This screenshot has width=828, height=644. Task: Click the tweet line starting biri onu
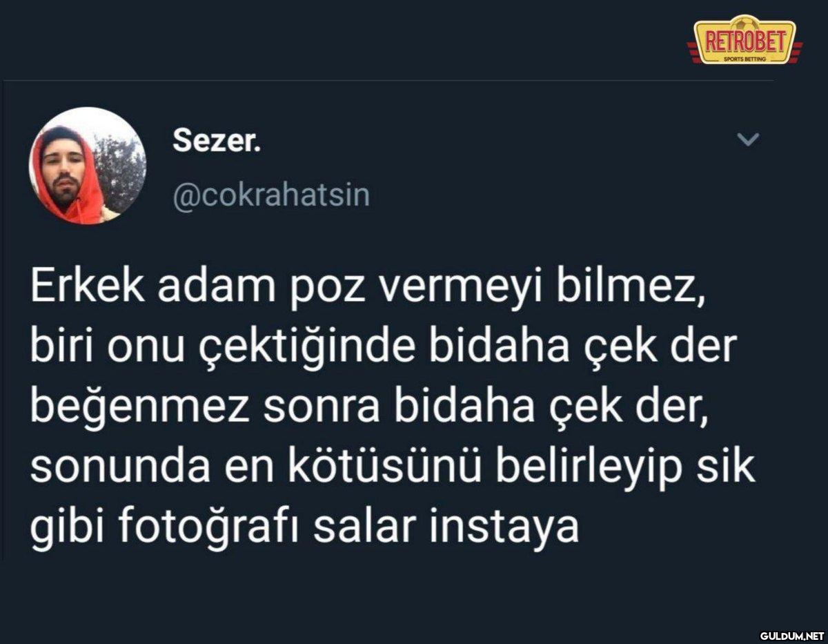pyautogui.click(x=384, y=349)
